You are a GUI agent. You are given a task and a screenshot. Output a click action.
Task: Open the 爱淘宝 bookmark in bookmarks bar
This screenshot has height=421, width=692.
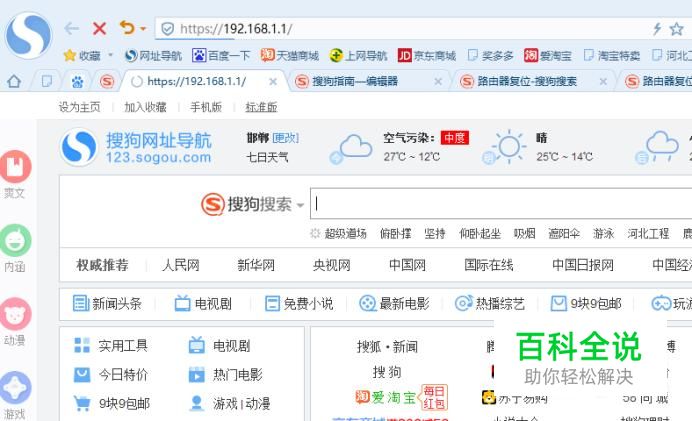point(548,56)
